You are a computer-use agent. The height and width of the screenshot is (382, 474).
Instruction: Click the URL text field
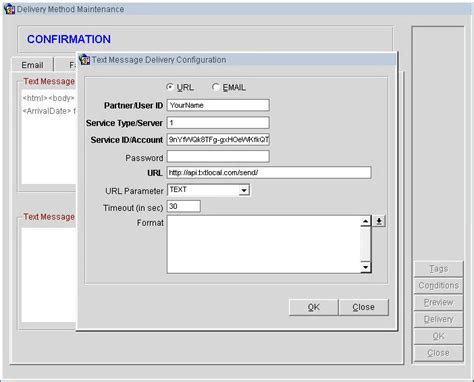(x=269, y=172)
